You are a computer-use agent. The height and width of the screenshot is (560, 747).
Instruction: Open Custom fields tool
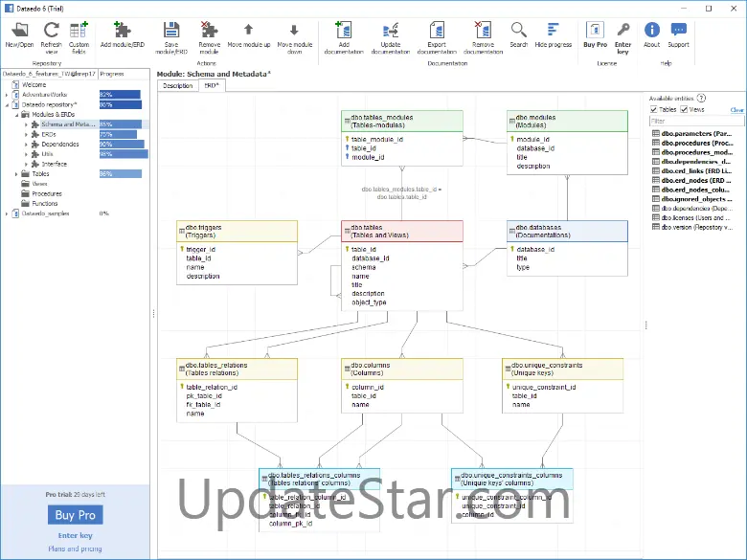79,37
